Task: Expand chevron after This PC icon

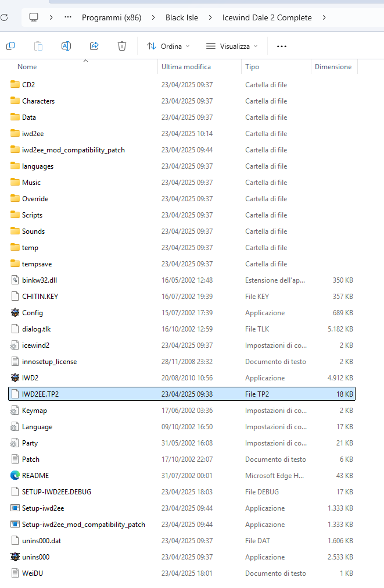Action: click(51, 17)
